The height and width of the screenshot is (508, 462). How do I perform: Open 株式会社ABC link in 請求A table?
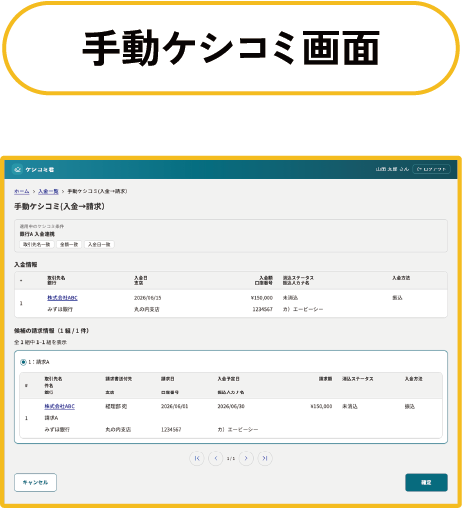tap(60, 406)
